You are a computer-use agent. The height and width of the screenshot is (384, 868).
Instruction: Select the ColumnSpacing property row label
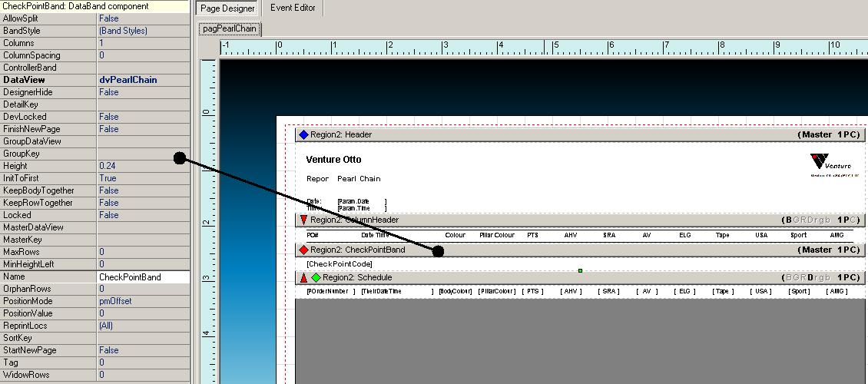pyautogui.click(x=31, y=55)
